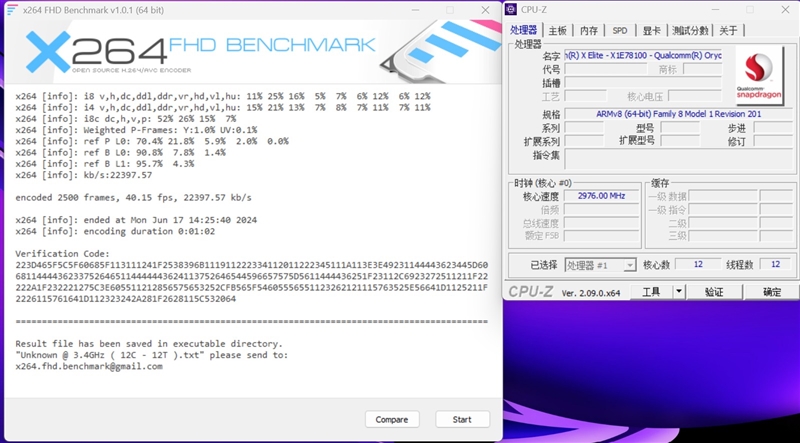Click the 工具 button in CPU-Z
This screenshot has height=443, width=800.
click(x=651, y=292)
